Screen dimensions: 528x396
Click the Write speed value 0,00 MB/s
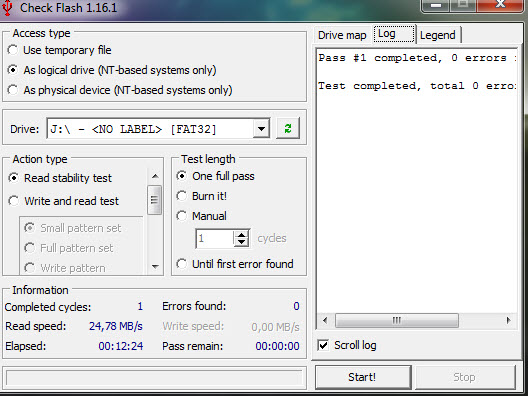click(x=275, y=327)
